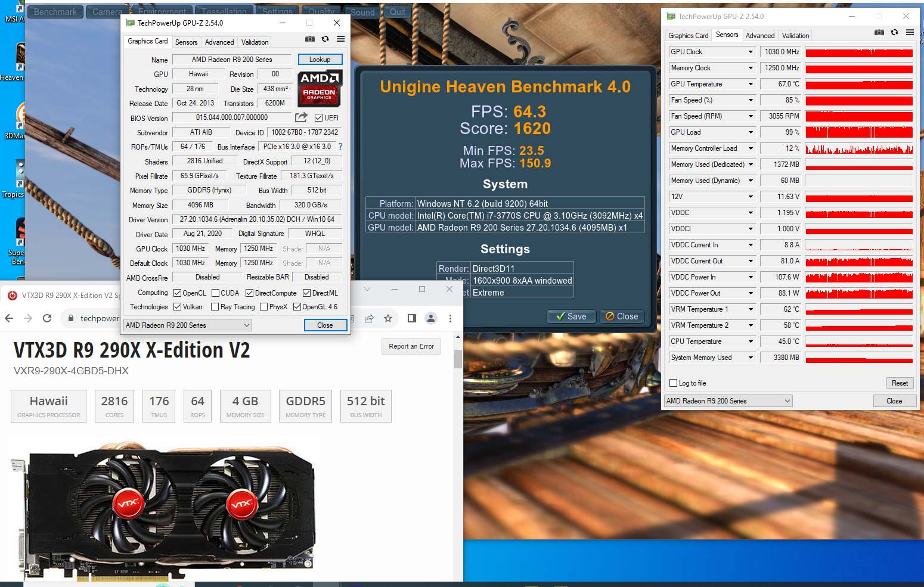Image resolution: width=924 pixels, height=587 pixels.
Task: Open the browser side panel
Action: [x=411, y=318]
